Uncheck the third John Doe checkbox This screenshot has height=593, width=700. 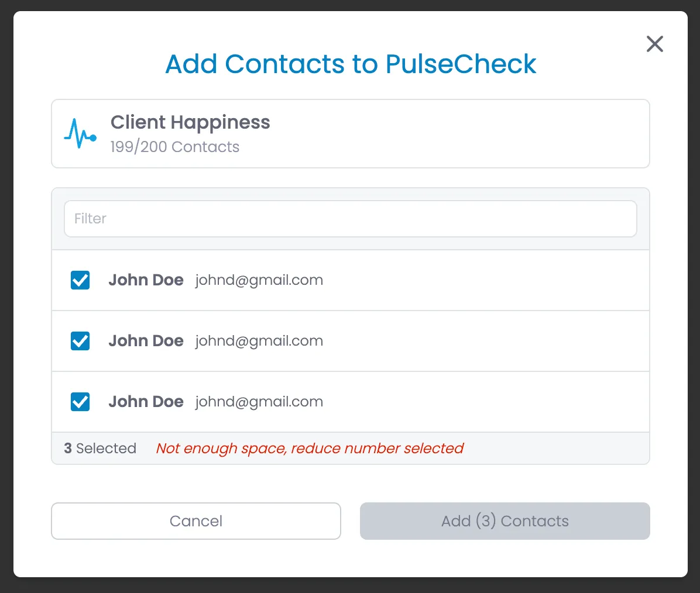(x=80, y=402)
